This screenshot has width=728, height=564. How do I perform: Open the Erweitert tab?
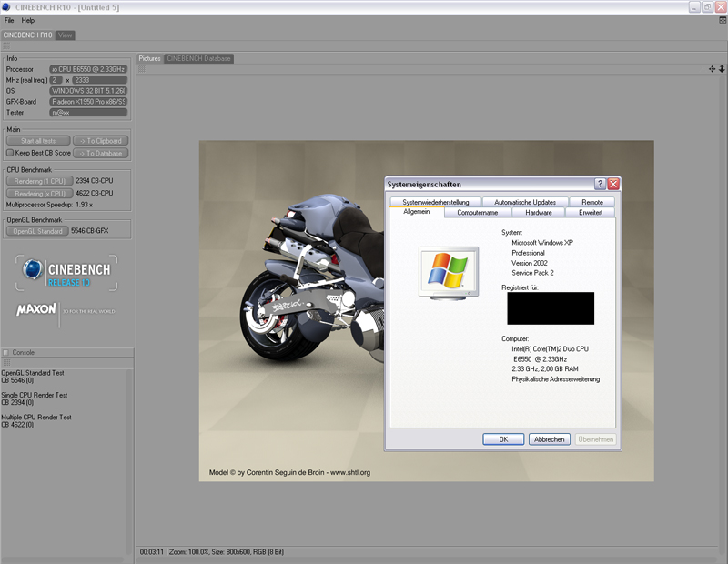[x=591, y=213]
